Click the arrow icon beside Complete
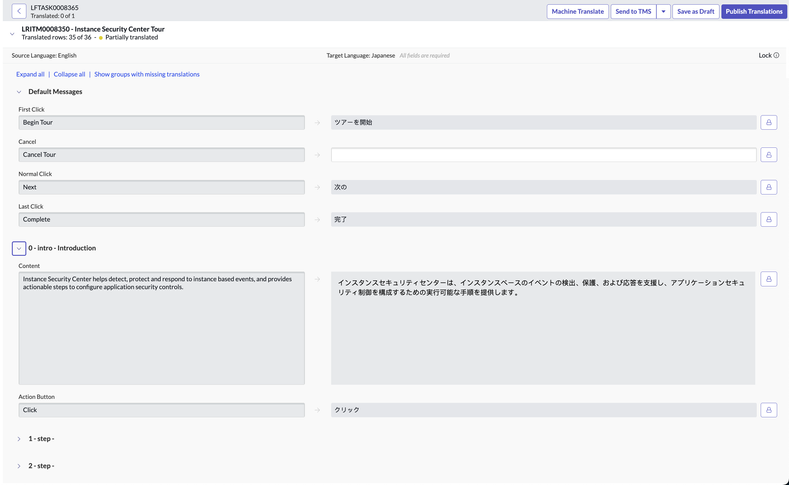Image resolution: width=789 pixels, height=485 pixels. pyautogui.click(x=318, y=220)
